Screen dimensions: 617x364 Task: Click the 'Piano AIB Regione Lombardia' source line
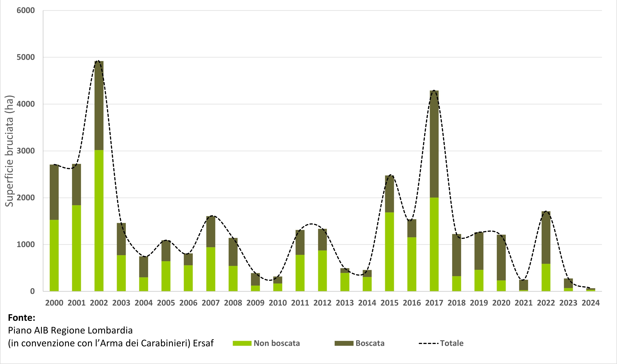70,331
